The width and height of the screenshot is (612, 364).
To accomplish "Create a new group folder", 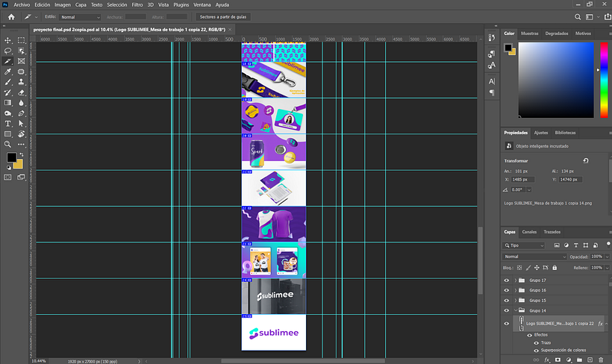I will tap(580, 360).
